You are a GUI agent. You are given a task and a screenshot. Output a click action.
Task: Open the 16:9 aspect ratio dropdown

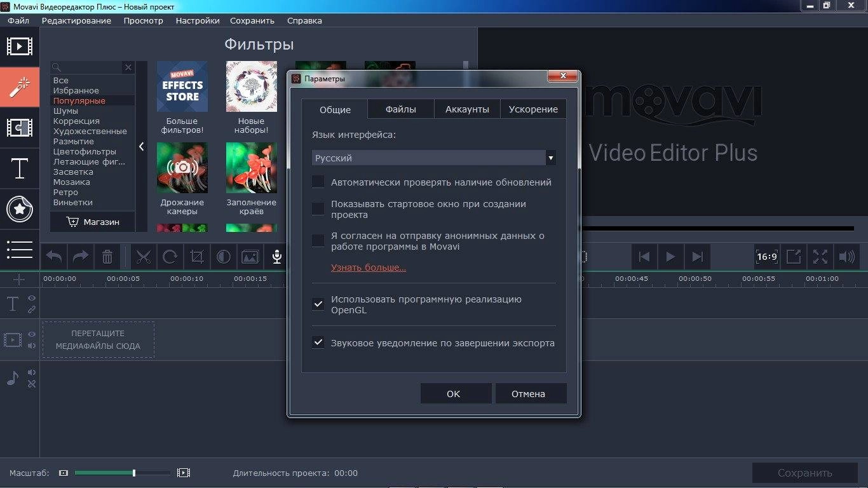click(x=767, y=257)
